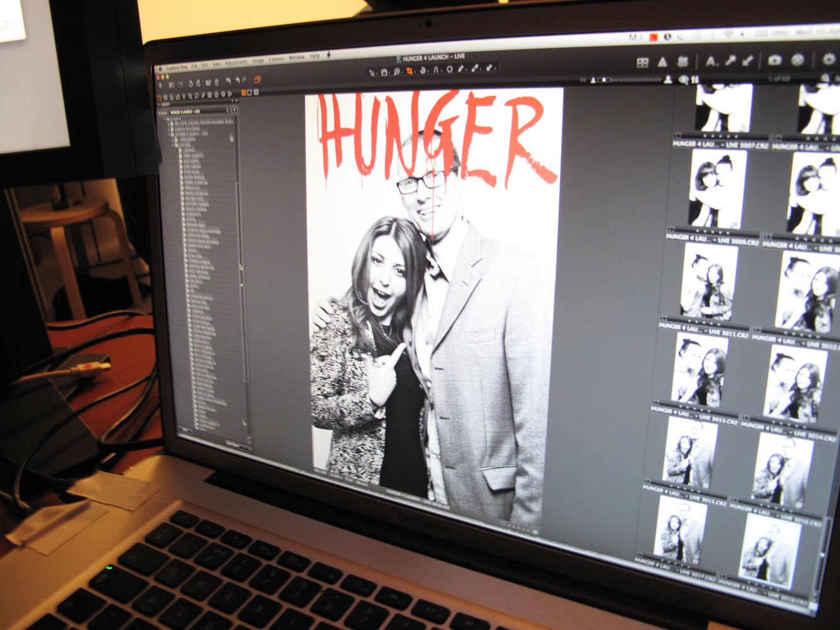Image resolution: width=840 pixels, height=630 pixels.
Task: Open the HUNGER 4 LAUNCH session dropdown in Library
Action: pos(200,112)
